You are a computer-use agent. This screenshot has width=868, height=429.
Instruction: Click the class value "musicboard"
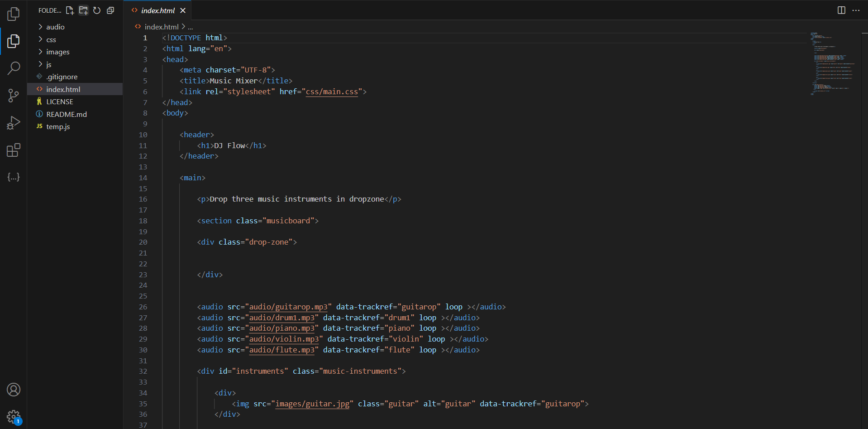[x=288, y=221]
